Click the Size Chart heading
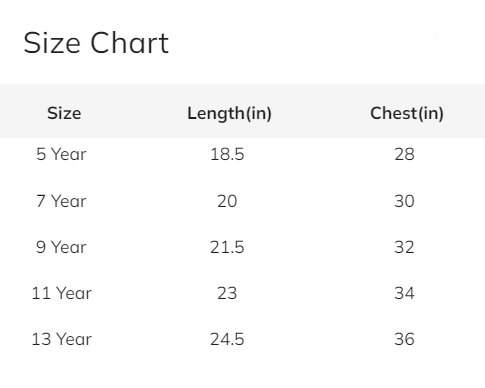The image size is (485, 388). click(x=96, y=43)
